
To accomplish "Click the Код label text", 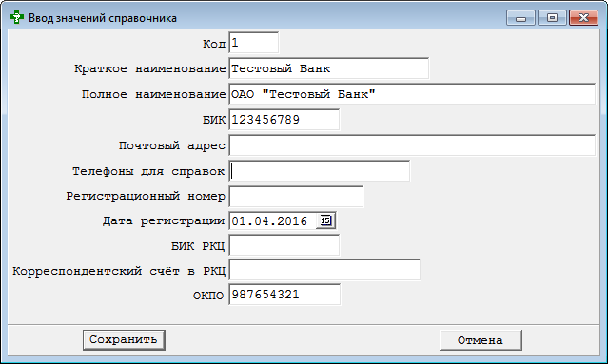I will 214,44.
